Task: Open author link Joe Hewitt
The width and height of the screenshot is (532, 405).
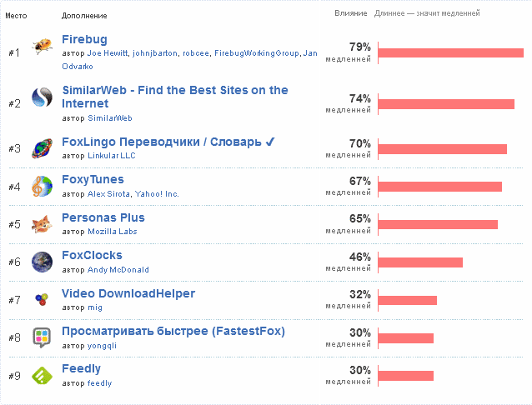Action: 108,53
